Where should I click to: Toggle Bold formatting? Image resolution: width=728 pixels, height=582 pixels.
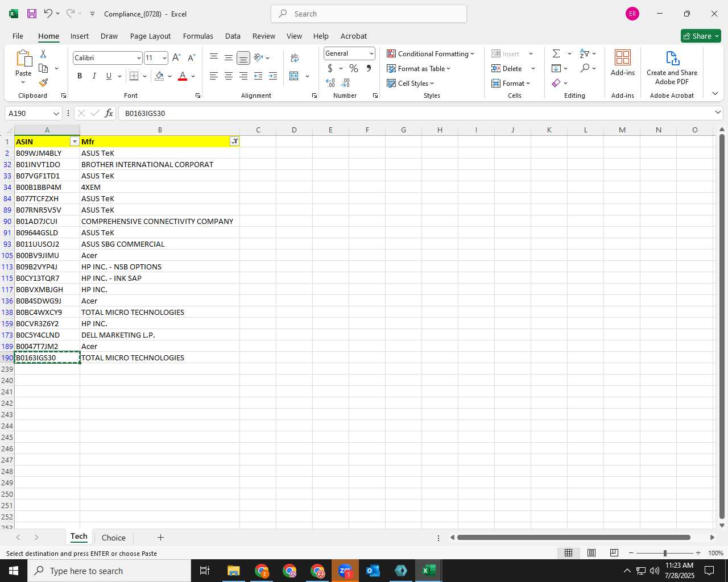80,76
